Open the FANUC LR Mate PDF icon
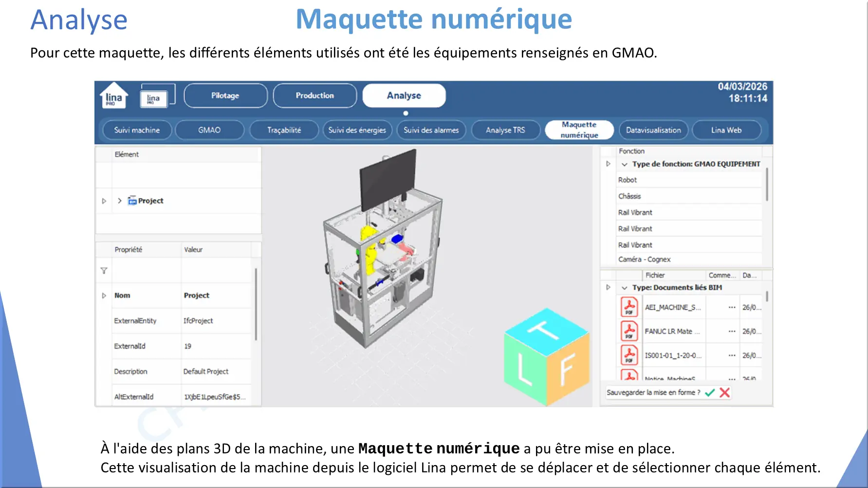 pos(629,331)
